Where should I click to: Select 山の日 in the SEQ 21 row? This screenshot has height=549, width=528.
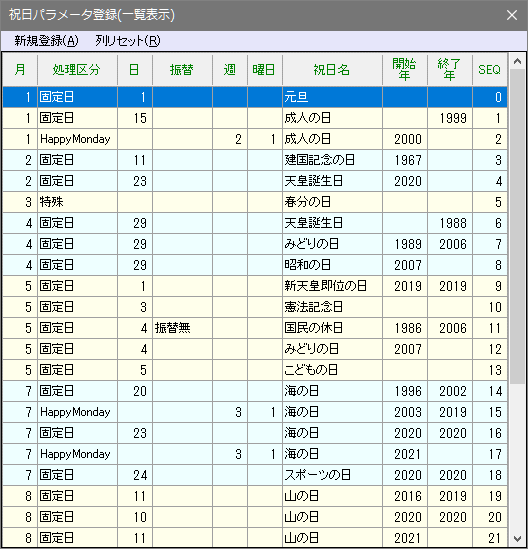tap(332, 538)
